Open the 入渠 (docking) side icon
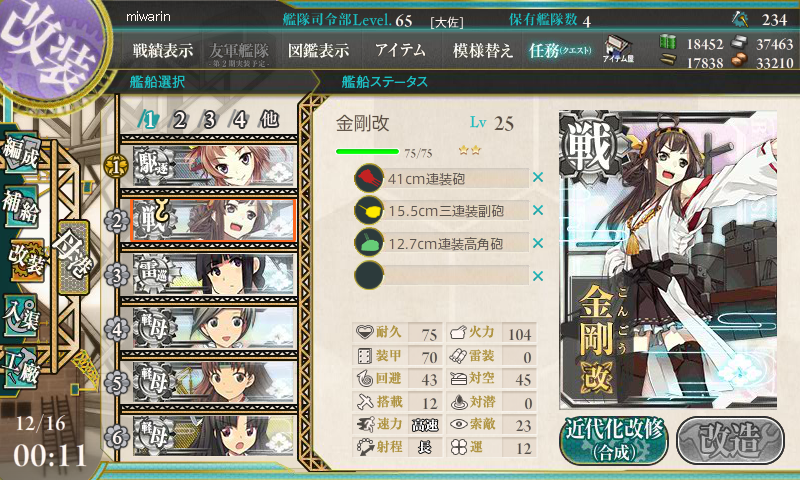The width and height of the screenshot is (800, 480). pyautogui.click(x=21, y=315)
